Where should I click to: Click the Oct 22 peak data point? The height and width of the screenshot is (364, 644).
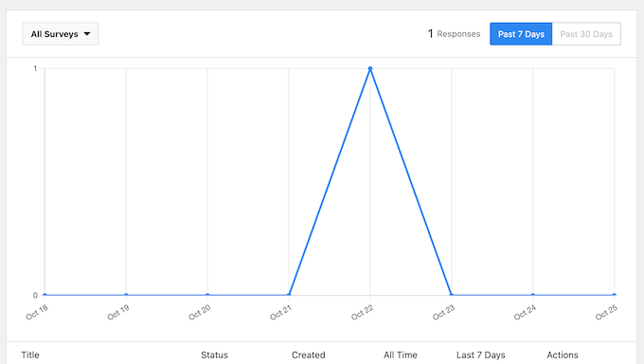[x=370, y=68]
